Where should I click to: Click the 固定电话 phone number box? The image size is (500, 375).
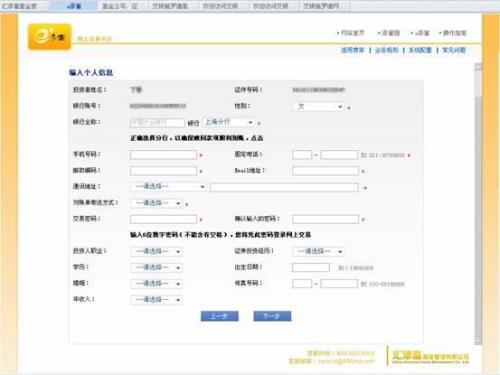point(339,155)
